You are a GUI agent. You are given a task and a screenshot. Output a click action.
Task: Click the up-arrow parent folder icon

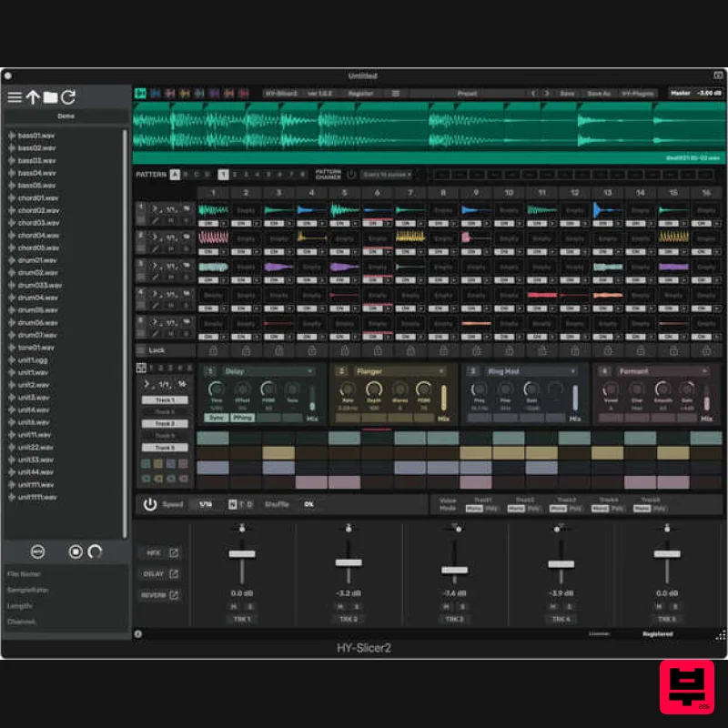tap(35, 96)
